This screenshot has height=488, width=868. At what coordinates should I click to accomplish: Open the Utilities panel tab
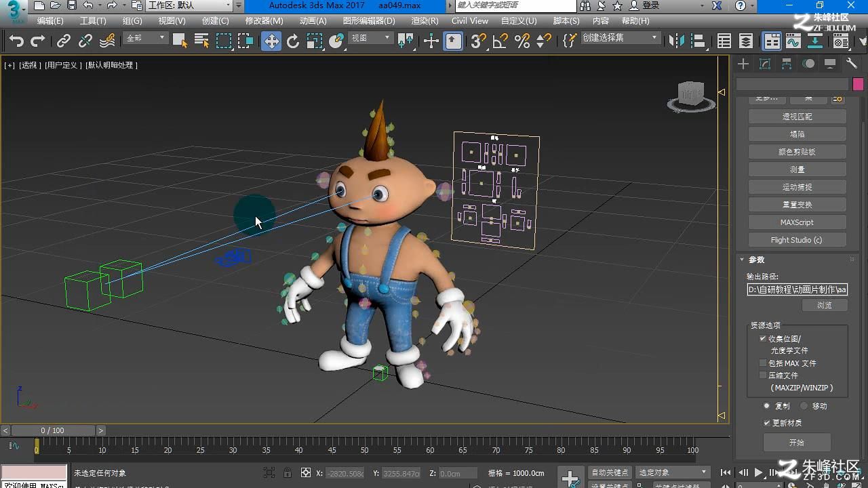click(852, 64)
